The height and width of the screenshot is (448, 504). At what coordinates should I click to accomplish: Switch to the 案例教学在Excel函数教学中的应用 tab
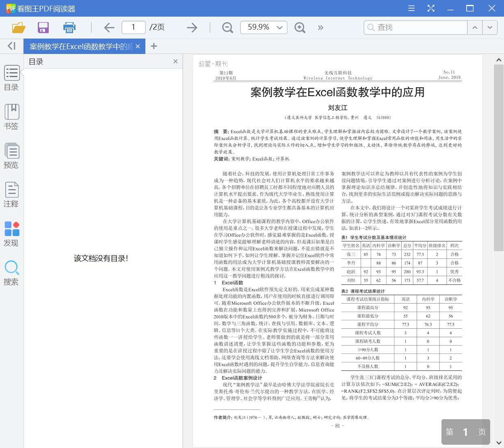81,46
